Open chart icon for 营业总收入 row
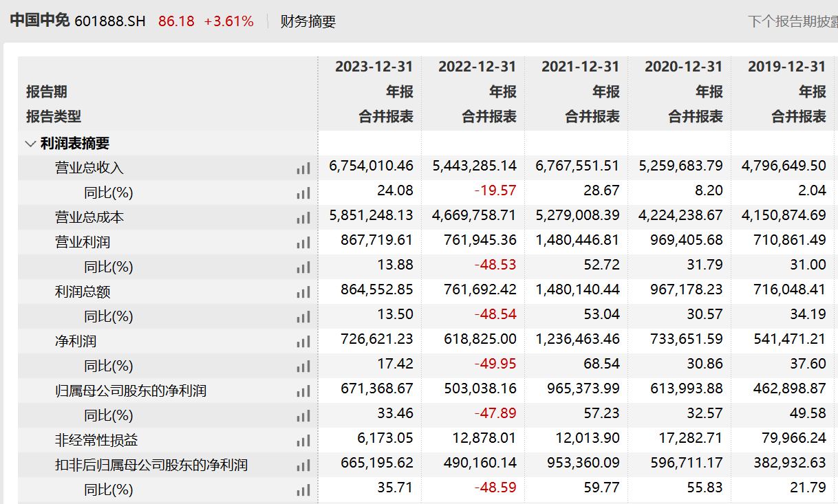This screenshot has width=838, height=504. (x=303, y=168)
